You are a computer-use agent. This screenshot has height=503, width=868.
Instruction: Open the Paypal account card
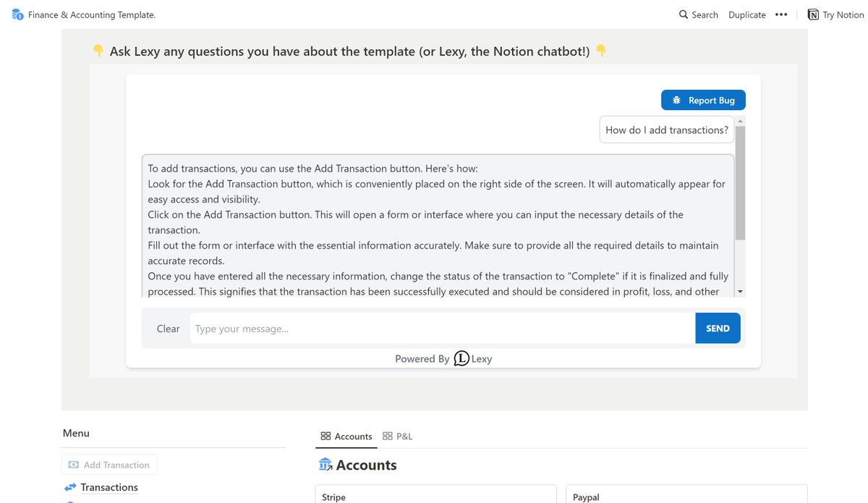(x=686, y=494)
